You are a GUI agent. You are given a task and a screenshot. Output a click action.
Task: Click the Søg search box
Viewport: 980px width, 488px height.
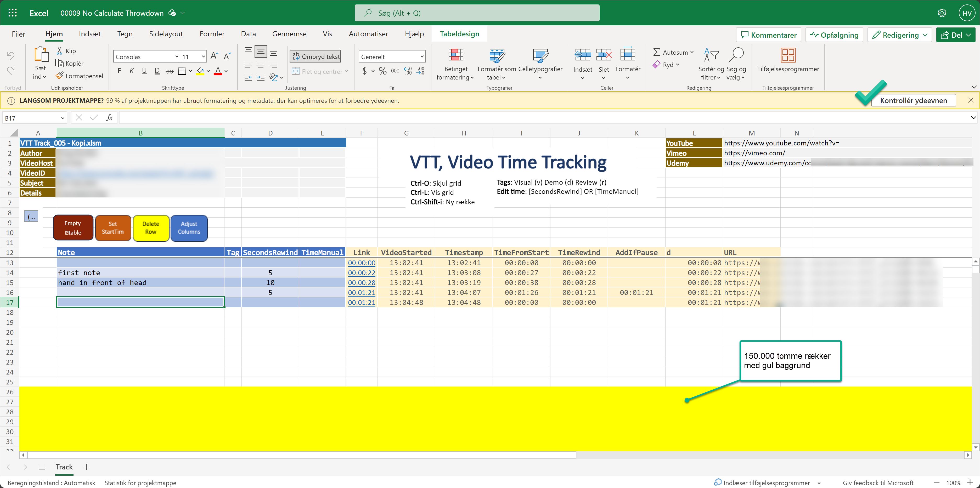click(477, 13)
